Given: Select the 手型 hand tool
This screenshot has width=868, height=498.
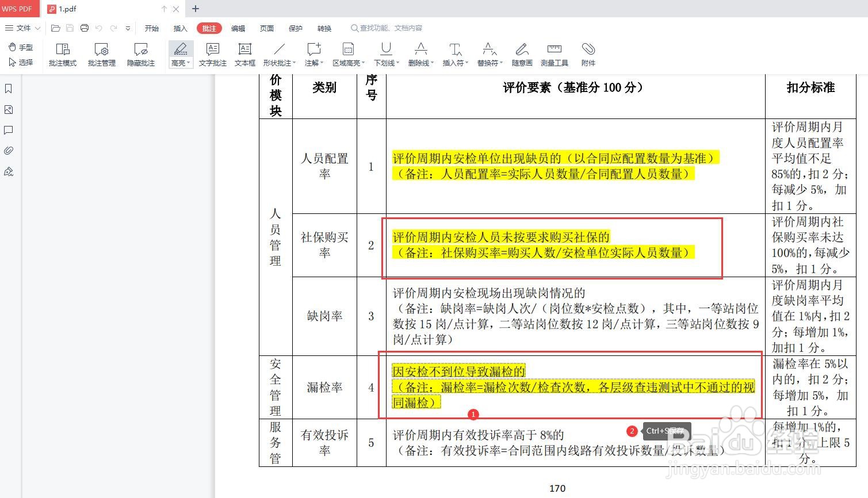Looking at the screenshot, I should coord(21,47).
